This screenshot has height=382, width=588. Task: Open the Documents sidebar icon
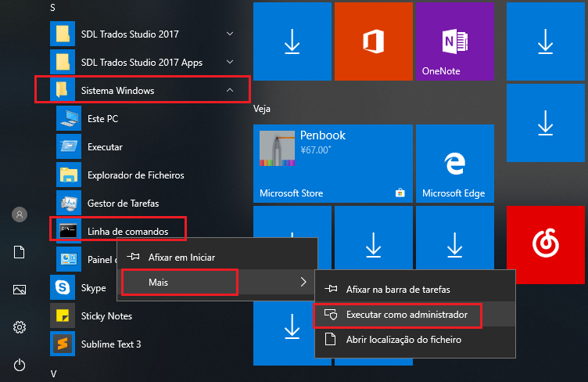pos(20,252)
